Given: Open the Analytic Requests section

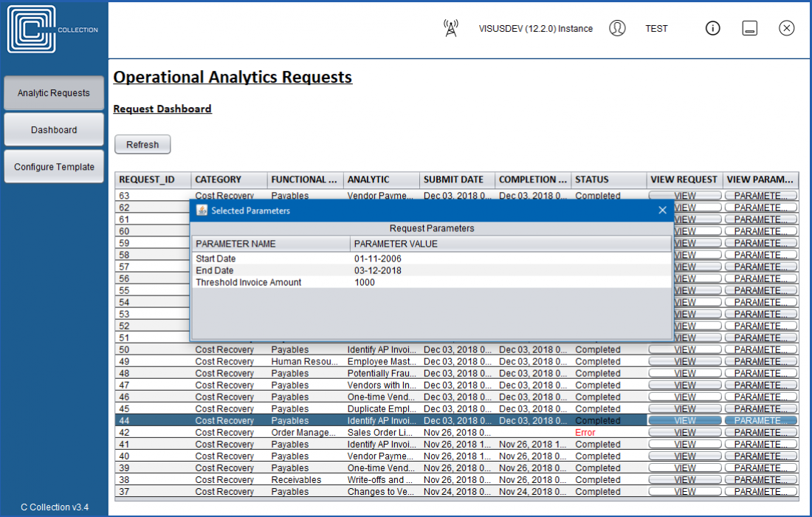Looking at the screenshot, I should click(x=54, y=93).
